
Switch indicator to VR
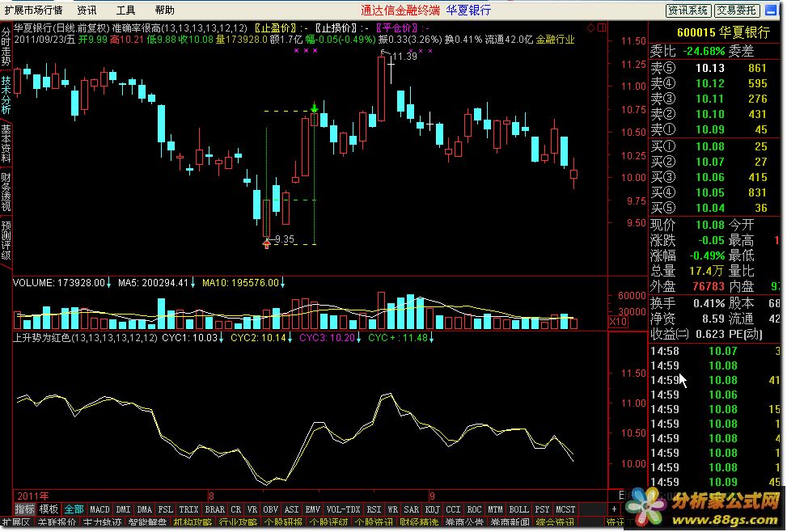coord(252,509)
